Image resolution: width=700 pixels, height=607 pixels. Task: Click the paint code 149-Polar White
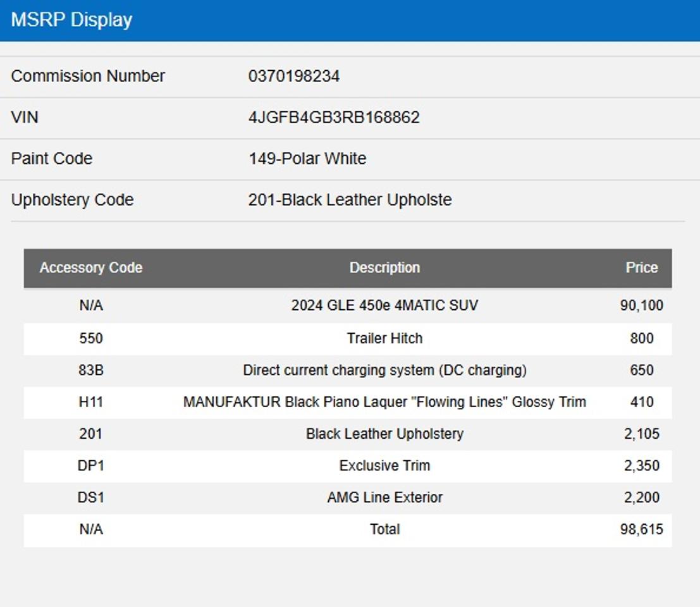[x=307, y=159]
